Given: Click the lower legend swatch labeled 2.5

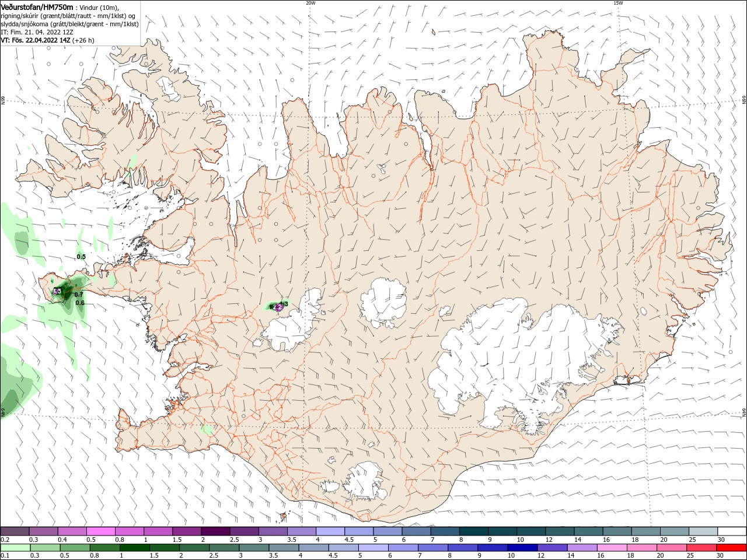Looking at the screenshot, I should tap(225, 548).
